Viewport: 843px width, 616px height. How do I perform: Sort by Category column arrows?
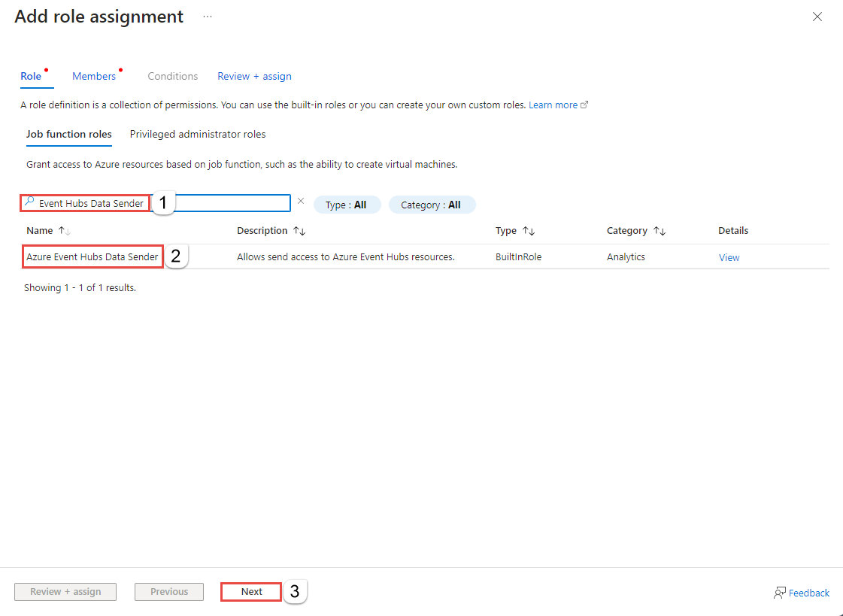point(660,231)
